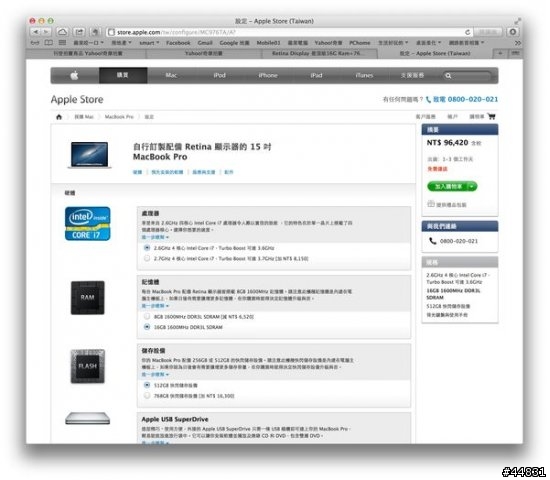Show hidden bookmarks via the >> overflow
The height and width of the screenshot is (480, 550).
tap(517, 43)
